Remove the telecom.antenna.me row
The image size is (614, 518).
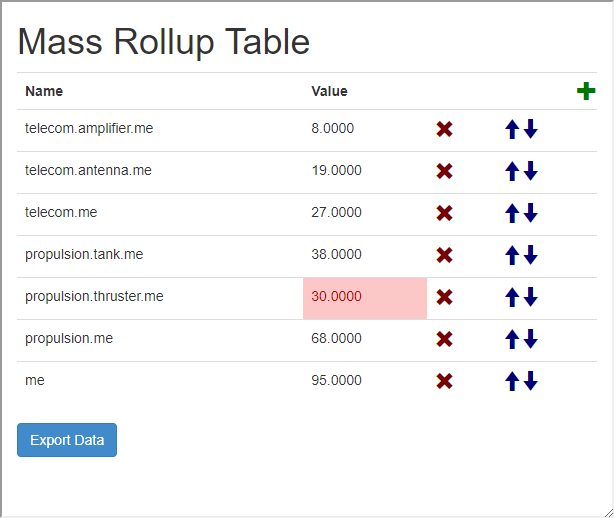point(445,171)
